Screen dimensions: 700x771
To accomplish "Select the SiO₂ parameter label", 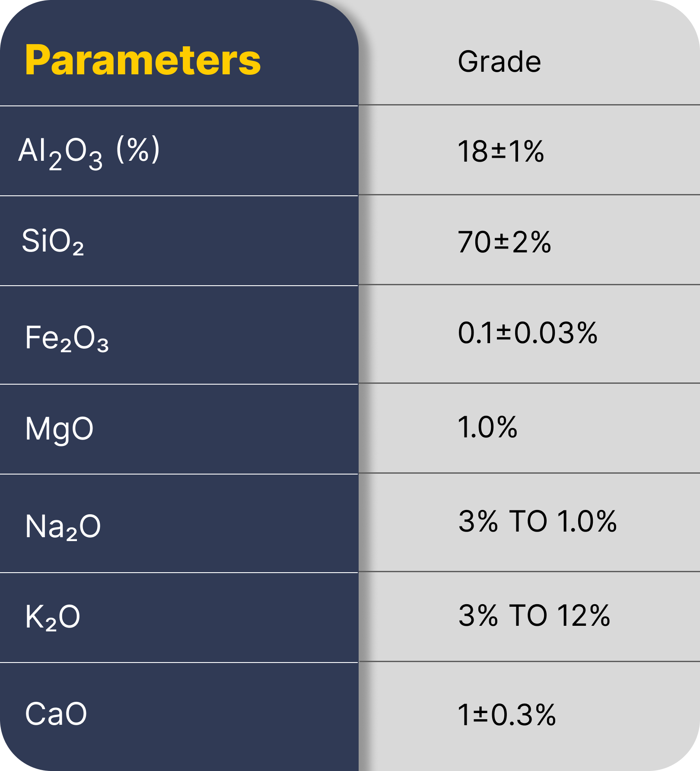I will [53, 242].
